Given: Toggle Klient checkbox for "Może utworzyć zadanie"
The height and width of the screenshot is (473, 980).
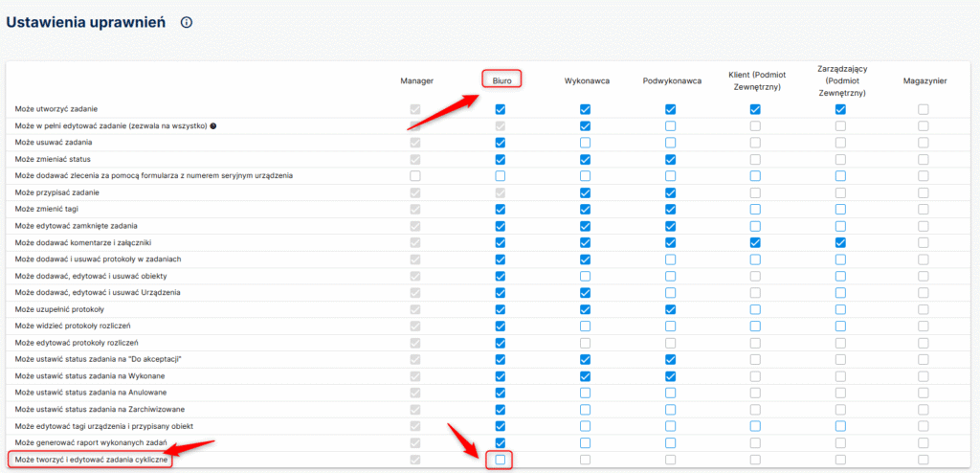Looking at the screenshot, I should pos(755,110).
